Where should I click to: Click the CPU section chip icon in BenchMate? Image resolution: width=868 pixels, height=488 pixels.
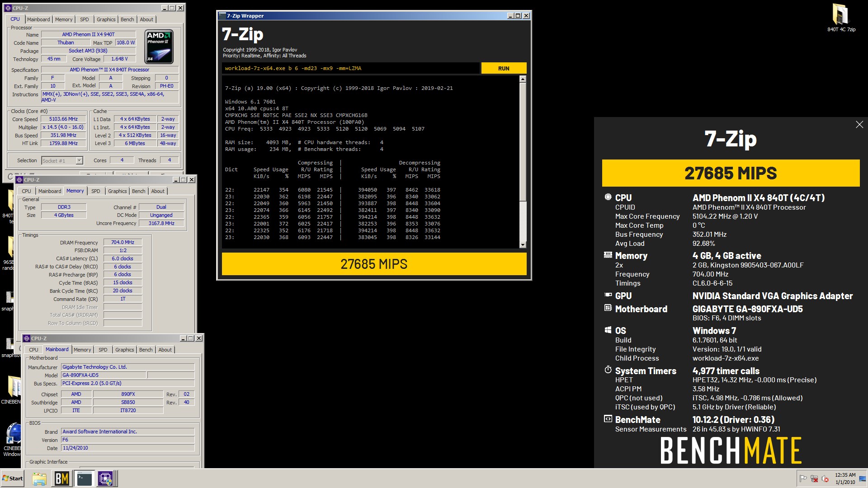point(608,197)
